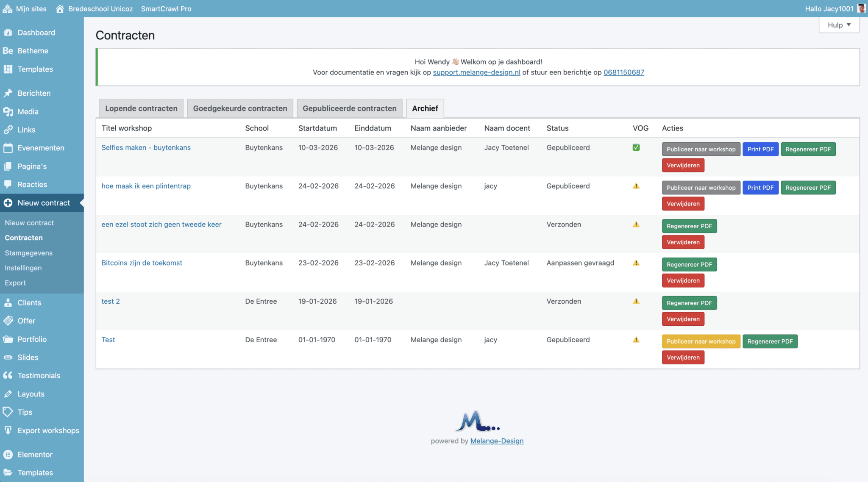The image size is (868, 482).
Task: Click the Evenementen calendar icon
Action: (8, 148)
